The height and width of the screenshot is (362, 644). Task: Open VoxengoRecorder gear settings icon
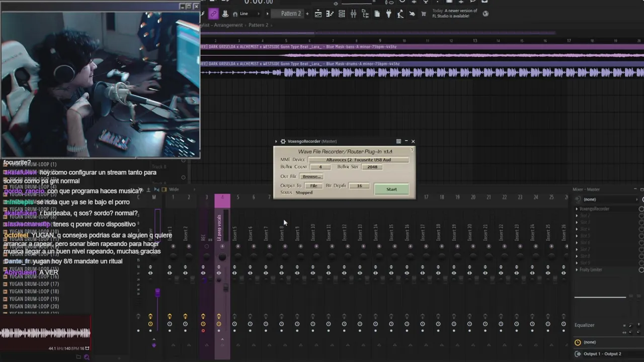tap(283, 141)
